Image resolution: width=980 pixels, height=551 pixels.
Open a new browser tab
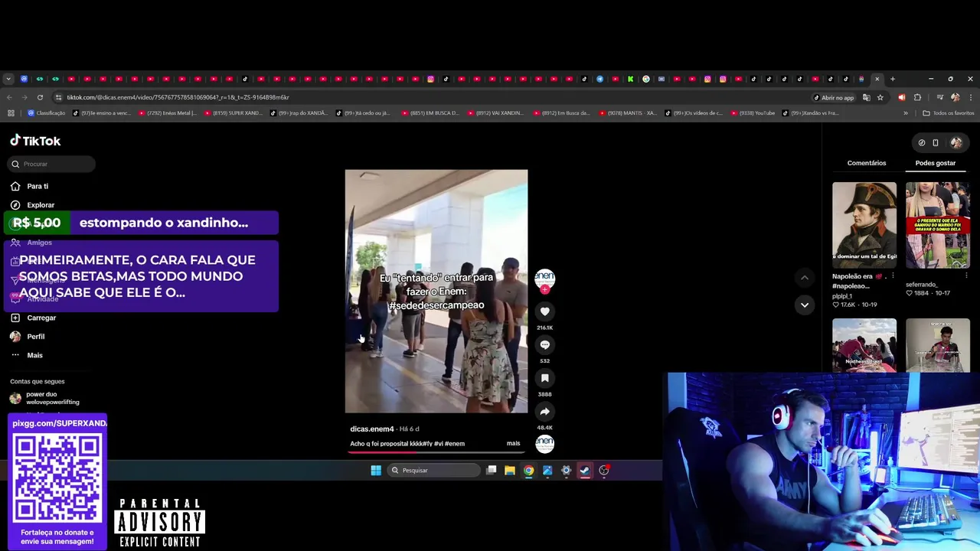892,79
